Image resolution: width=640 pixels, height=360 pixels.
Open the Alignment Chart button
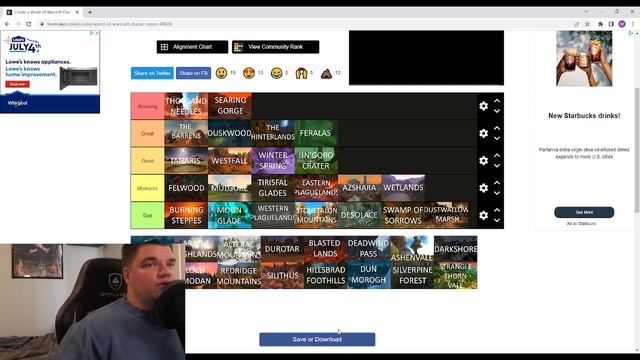[x=192, y=47]
